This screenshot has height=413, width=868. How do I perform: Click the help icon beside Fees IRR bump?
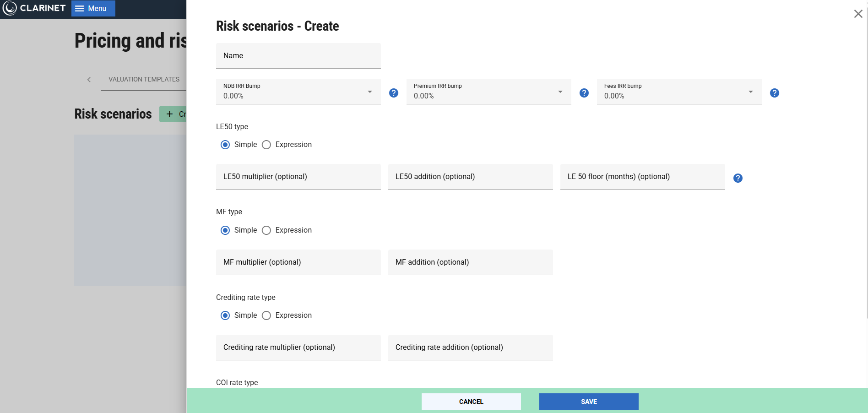[x=774, y=93]
